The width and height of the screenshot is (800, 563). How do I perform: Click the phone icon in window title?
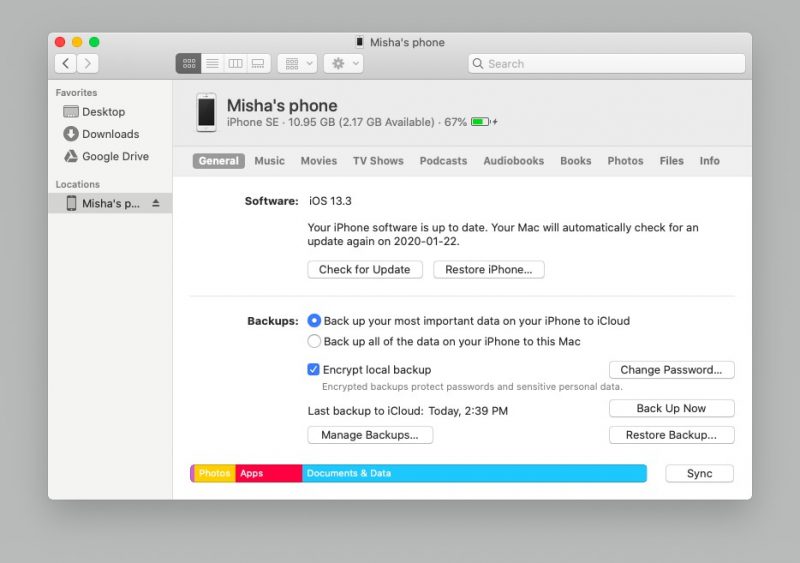tap(360, 42)
